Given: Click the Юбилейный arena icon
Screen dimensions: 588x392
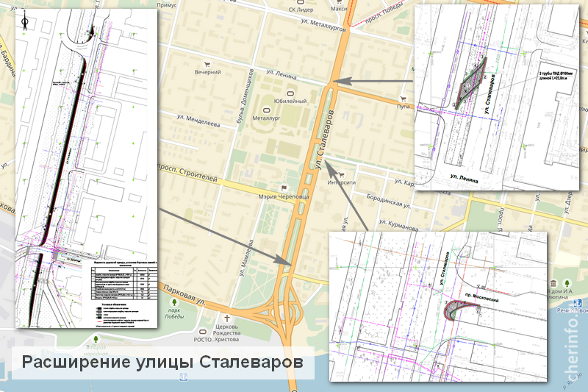Looking at the screenshot, I should coord(289,93).
